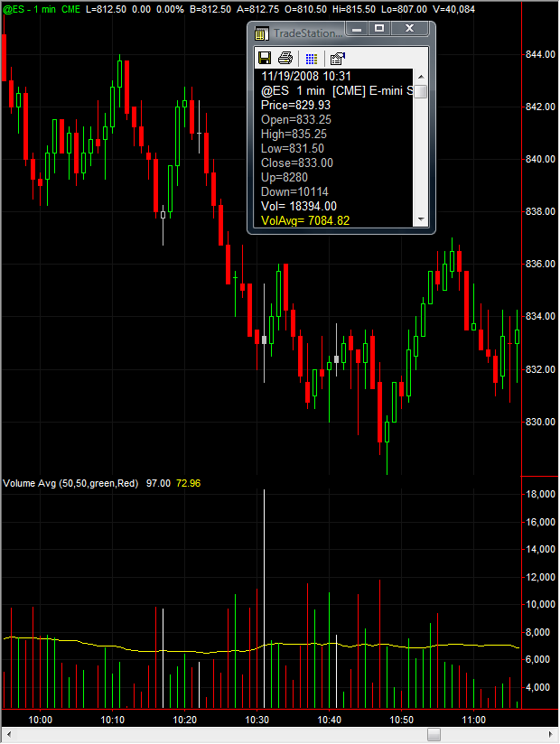Click the 10:00 time axis label
The image size is (560, 744).
tap(40, 721)
